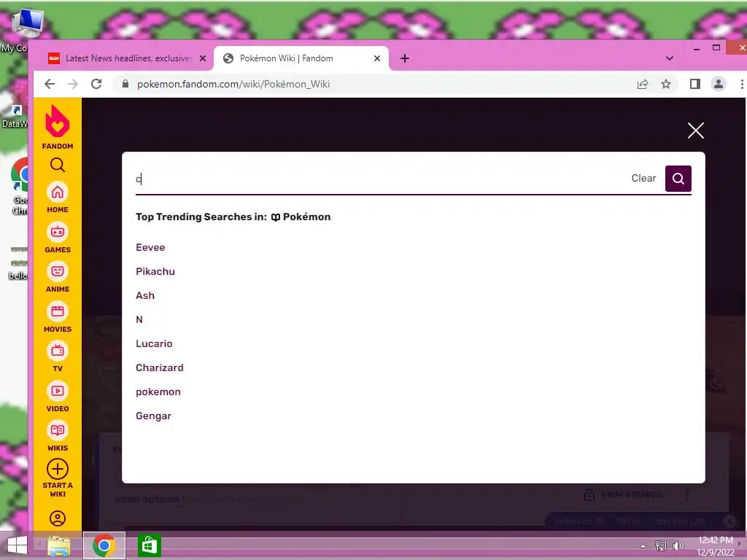Open search from the Fandom sidebar magnifier
The height and width of the screenshot is (560, 747).
click(x=58, y=165)
